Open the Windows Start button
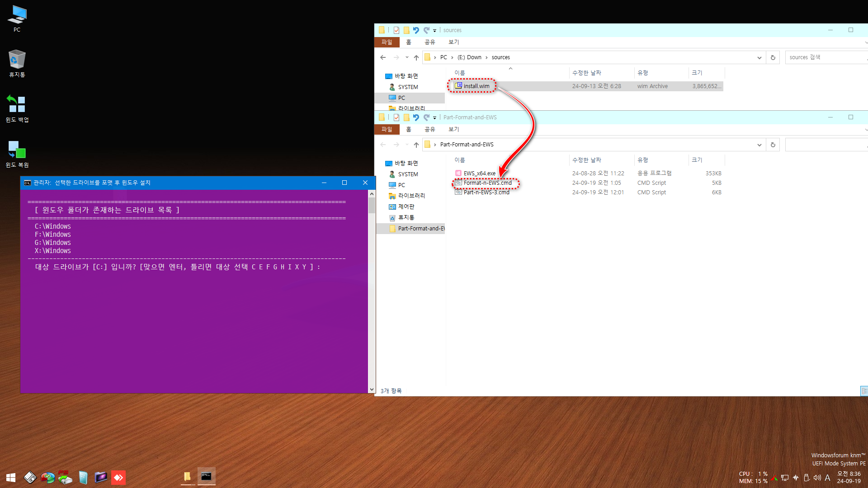 pos(11,478)
